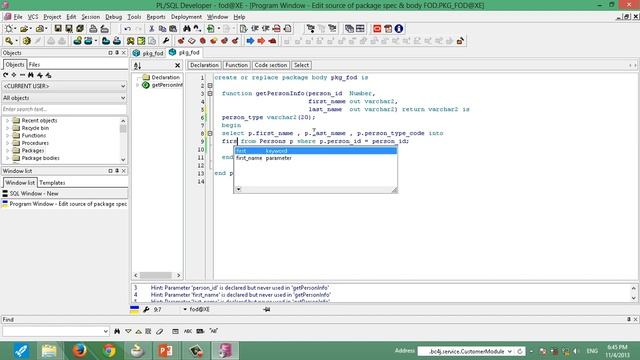This screenshot has height=360, width=640.
Task: Open the Reports menu
Action: pyautogui.click(x=156, y=17)
